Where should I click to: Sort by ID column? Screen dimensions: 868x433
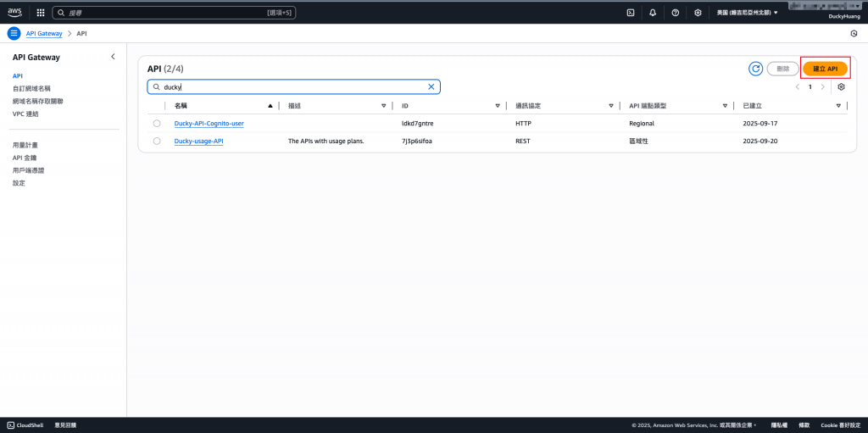(x=498, y=105)
